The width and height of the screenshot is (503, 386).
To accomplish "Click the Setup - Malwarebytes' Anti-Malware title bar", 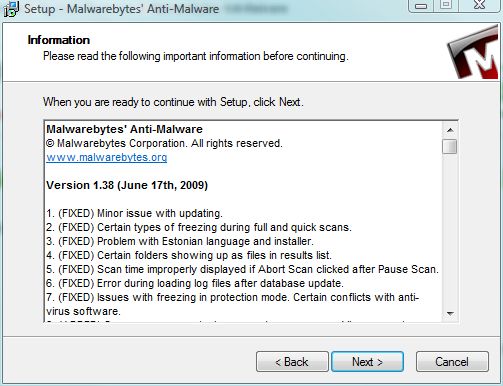I will coord(122,9).
